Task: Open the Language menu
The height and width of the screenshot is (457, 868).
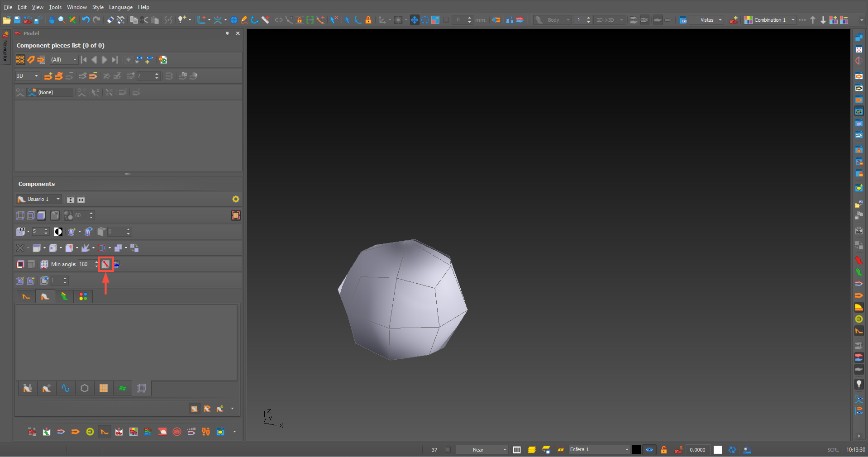Action: pyautogui.click(x=120, y=7)
